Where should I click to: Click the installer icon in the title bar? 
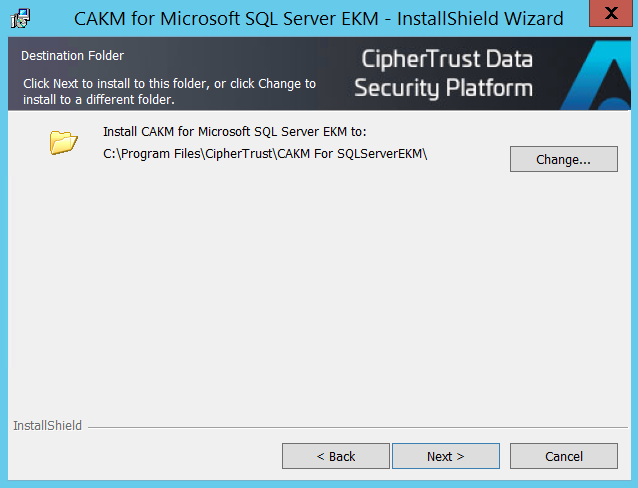click(x=21, y=19)
